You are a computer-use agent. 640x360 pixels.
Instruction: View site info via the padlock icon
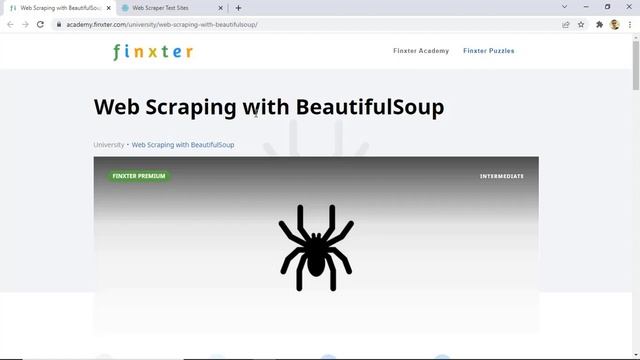pos(59,24)
